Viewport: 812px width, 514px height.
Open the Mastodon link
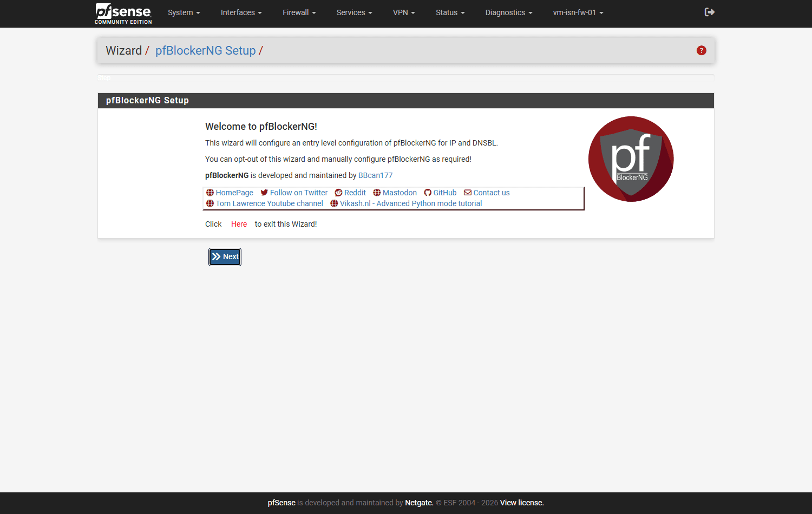tap(400, 193)
